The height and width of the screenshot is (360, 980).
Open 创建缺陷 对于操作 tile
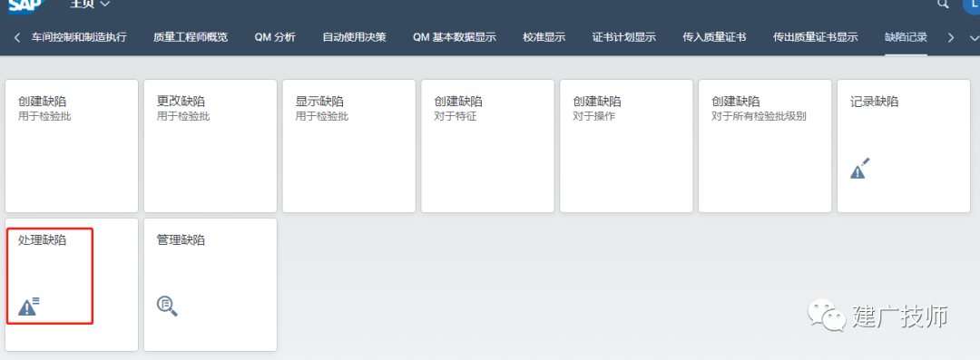tap(626, 146)
